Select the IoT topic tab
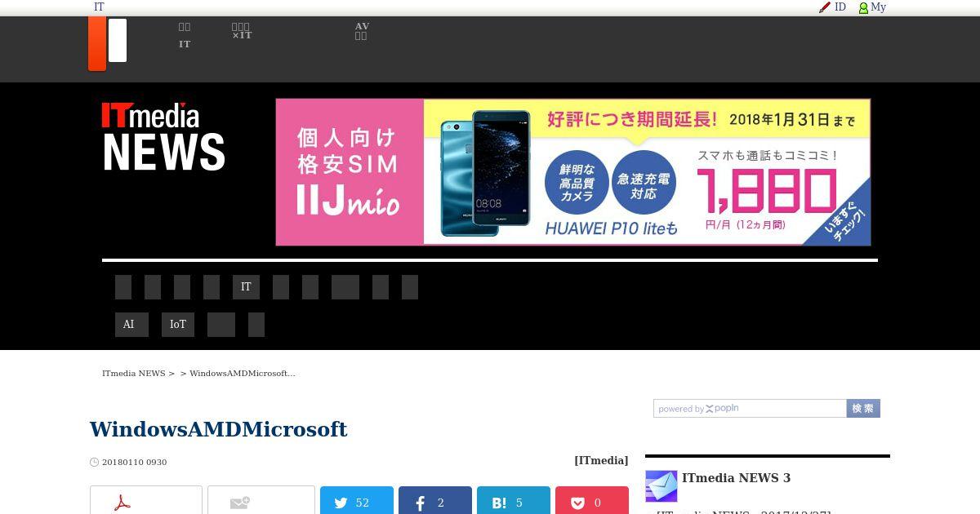Viewport: 980px width, 514px height. click(x=178, y=325)
